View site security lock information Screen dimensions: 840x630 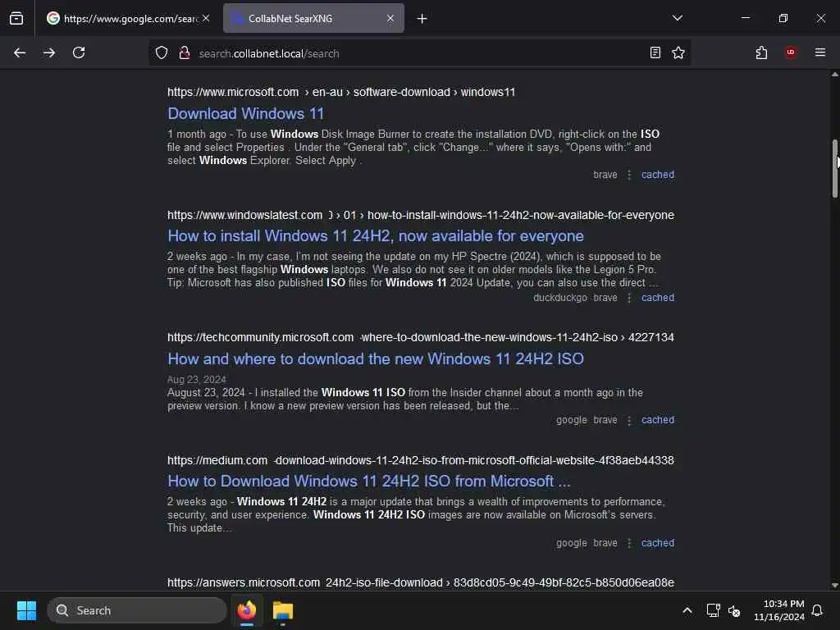pyautogui.click(x=185, y=53)
